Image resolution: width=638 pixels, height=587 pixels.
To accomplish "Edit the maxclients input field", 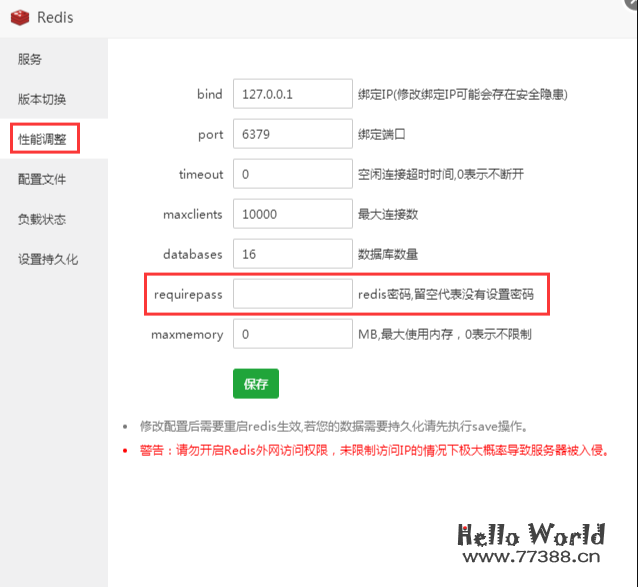I will (x=293, y=214).
